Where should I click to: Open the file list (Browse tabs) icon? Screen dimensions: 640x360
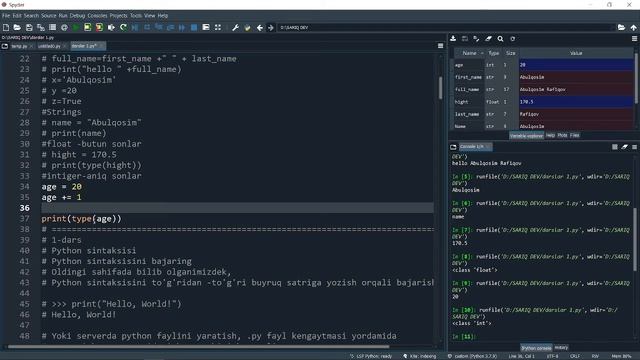pyautogui.click(x=52, y=27)
